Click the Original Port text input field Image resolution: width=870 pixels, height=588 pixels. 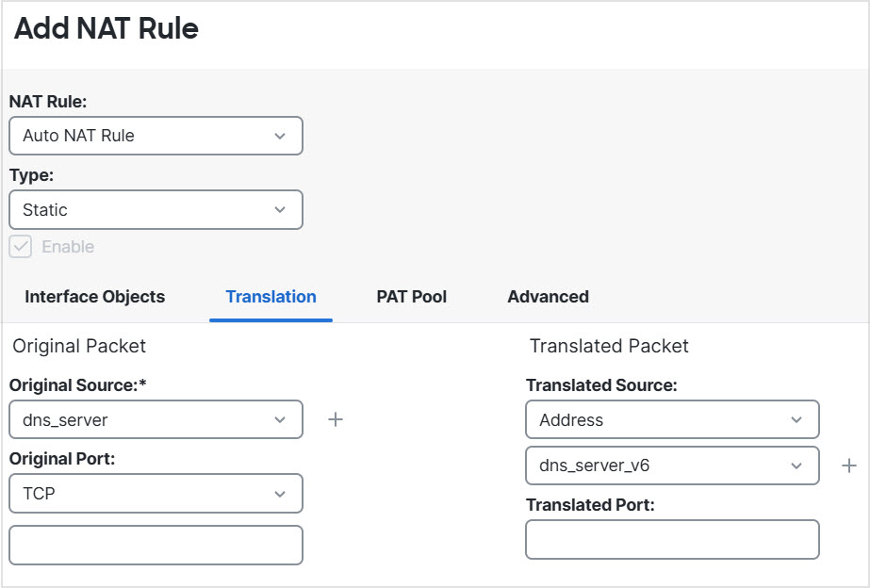click(156, 545)
